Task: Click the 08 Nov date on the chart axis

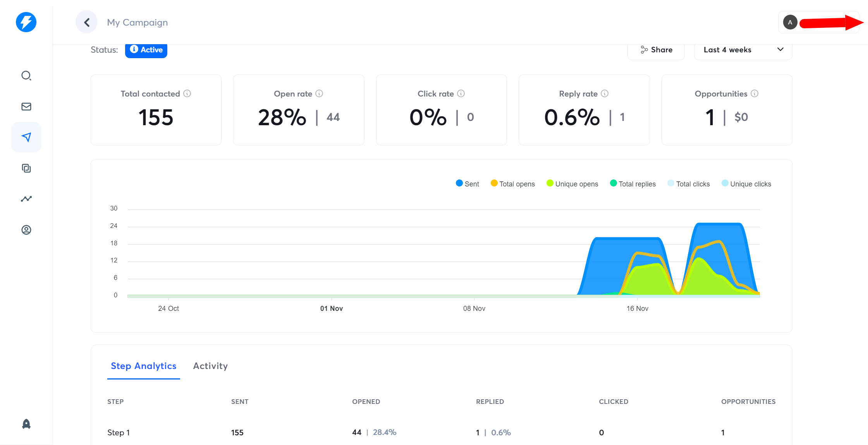Action: (474, 309)
